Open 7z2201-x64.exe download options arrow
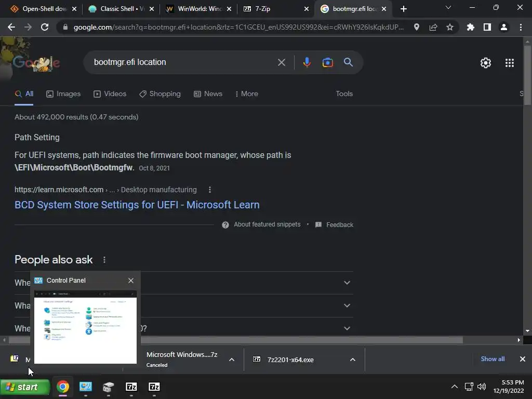 [x=353, y=360]
